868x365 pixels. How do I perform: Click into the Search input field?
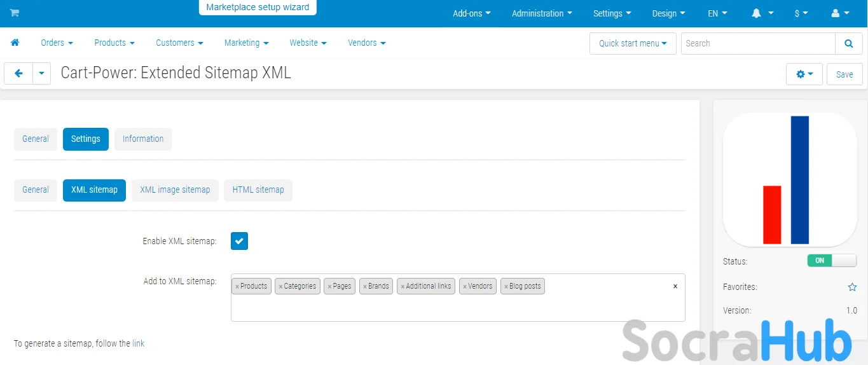click(x=757, y=43)
